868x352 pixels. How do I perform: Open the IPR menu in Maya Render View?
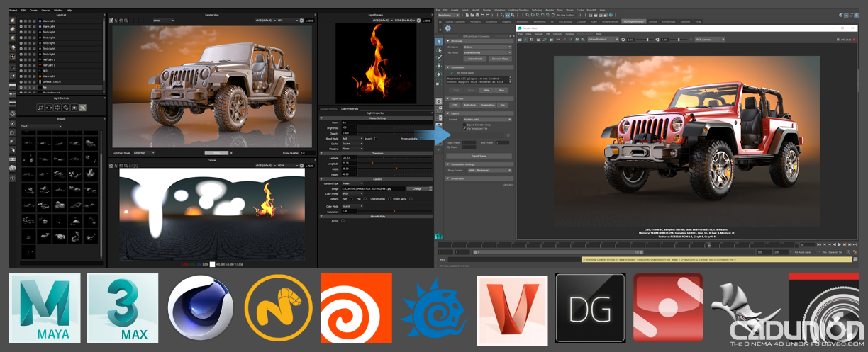tap(547, 34)
